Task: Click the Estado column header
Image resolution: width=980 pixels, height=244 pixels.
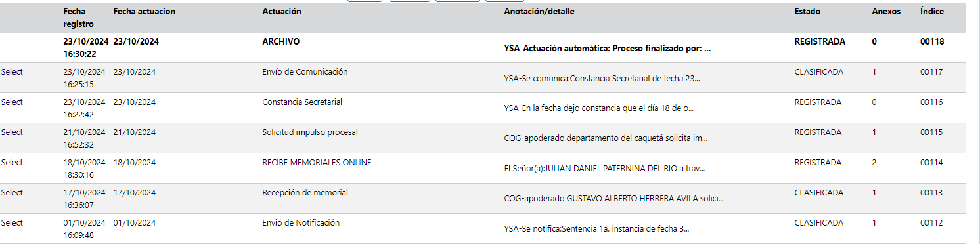Action: [x=807, y=12]
